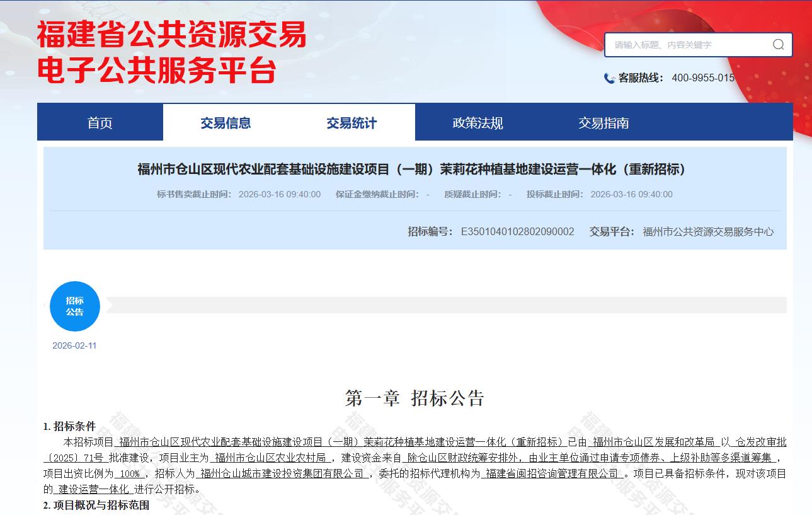812x515 pixels.
Task: Select the 交易指南 navigation tab
Action: [x=603, y=123]
